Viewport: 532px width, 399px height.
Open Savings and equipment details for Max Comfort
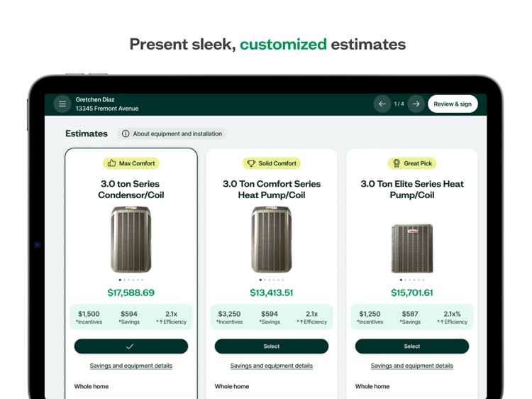(x=131, y=366)
